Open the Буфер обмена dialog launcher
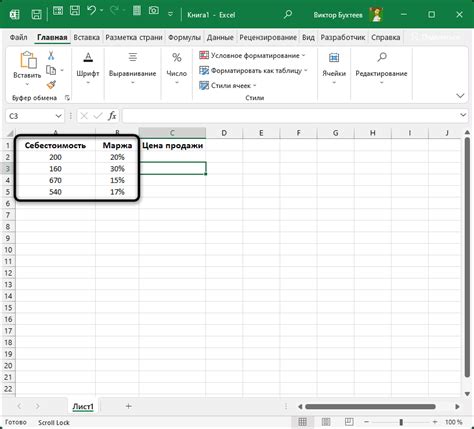474x429 pixels. [67, 98]
